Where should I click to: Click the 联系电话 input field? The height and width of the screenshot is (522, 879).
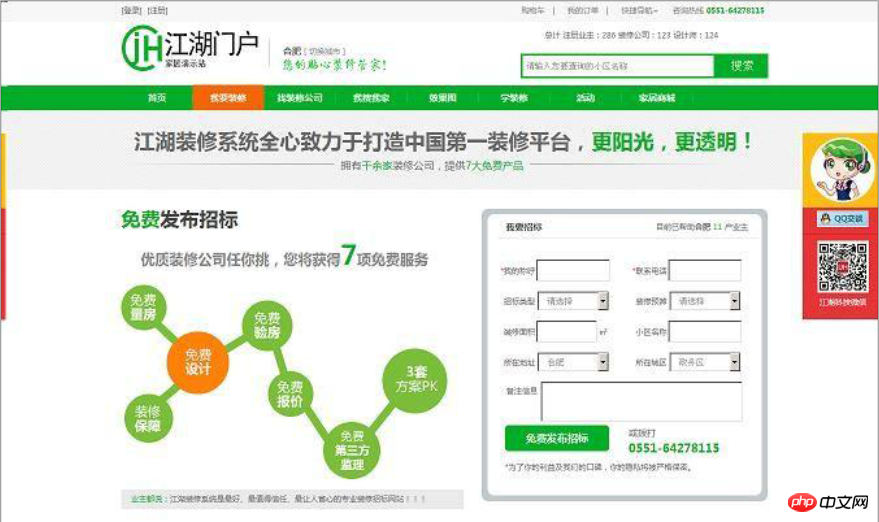pos(705,271)
